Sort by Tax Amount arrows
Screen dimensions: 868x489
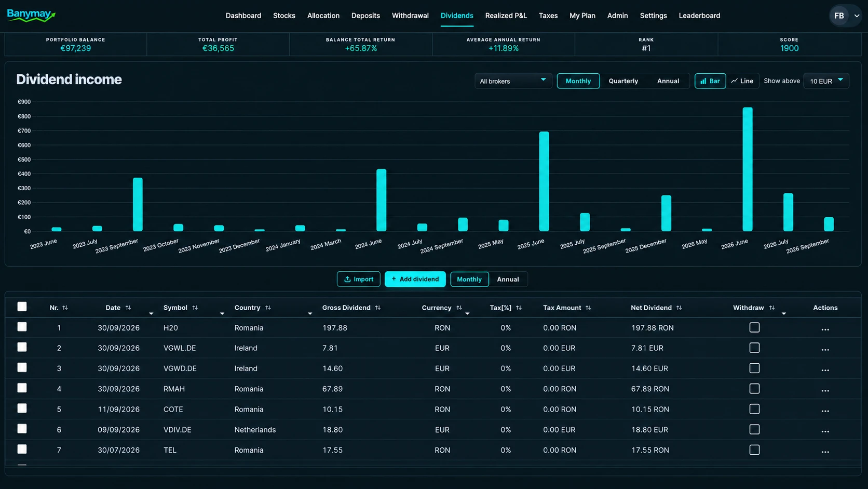pos(588,308)
